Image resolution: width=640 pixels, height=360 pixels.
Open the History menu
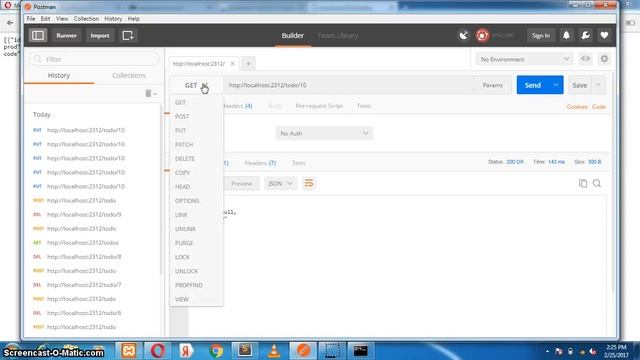click(x=113, y=19)
